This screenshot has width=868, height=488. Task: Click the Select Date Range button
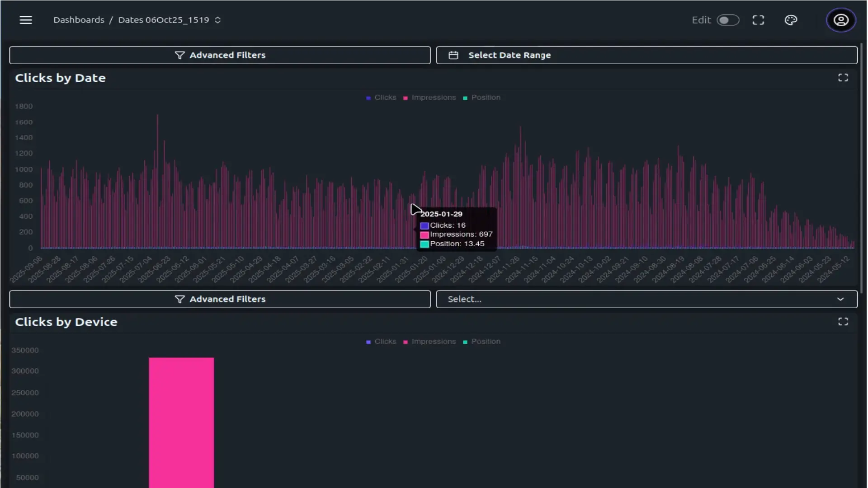point(646,55)
